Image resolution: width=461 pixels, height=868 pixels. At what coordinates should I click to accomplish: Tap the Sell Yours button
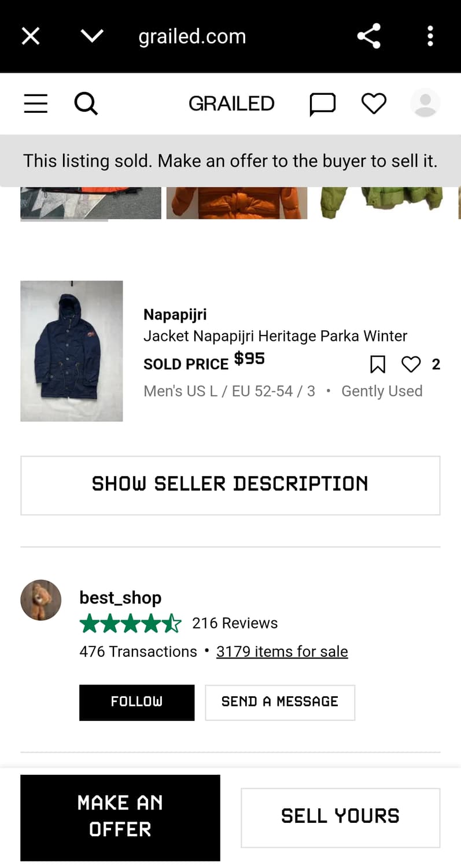340,817
